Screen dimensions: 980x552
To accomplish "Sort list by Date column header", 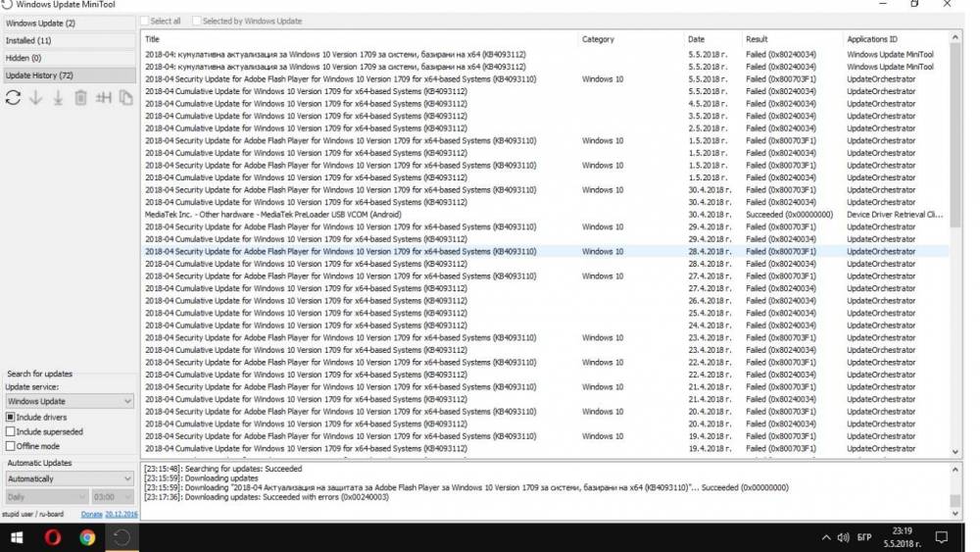I will pos(712,39).
